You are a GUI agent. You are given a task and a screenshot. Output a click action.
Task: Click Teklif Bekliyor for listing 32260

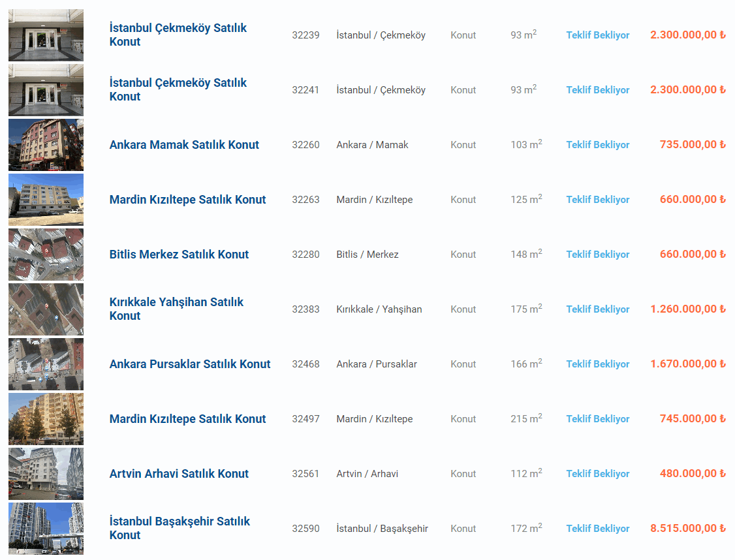point(597,145)
